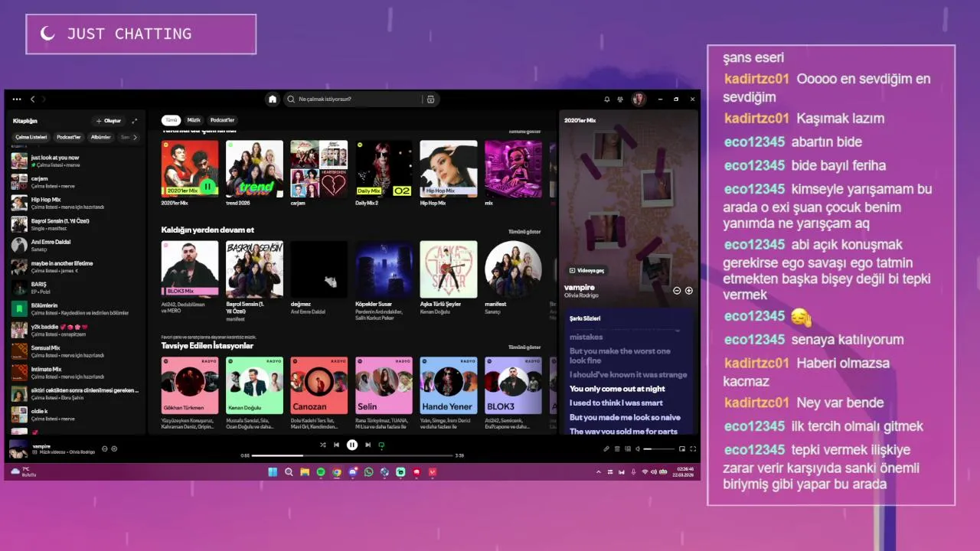Show hidden tray icons chevron

click(599, 472)
